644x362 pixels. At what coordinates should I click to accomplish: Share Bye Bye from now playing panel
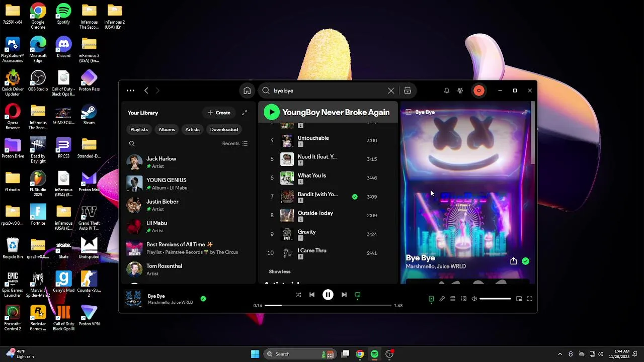point(513,261)
